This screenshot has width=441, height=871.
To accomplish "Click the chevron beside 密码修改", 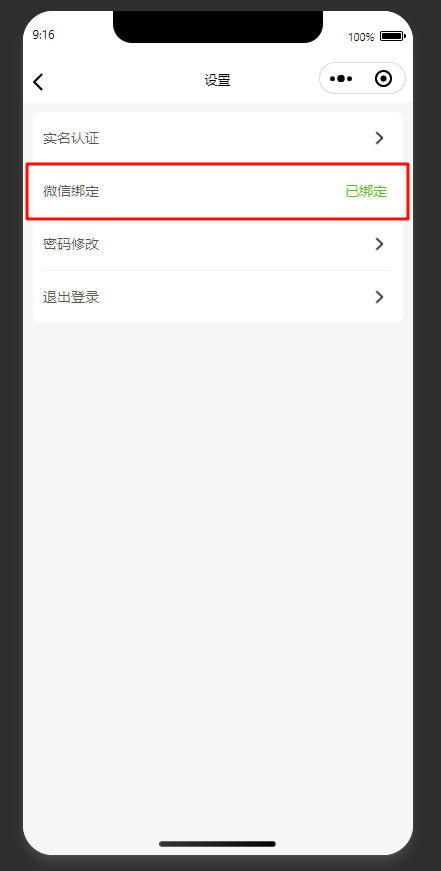I will 379,244.
